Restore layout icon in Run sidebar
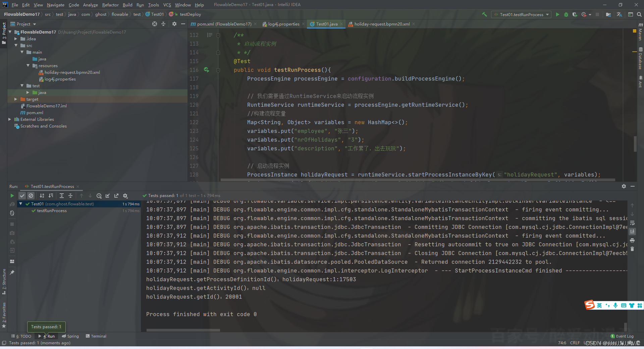The height and width of the screenshot is (349, 644). pyautogui.click(x=12, y=261)
